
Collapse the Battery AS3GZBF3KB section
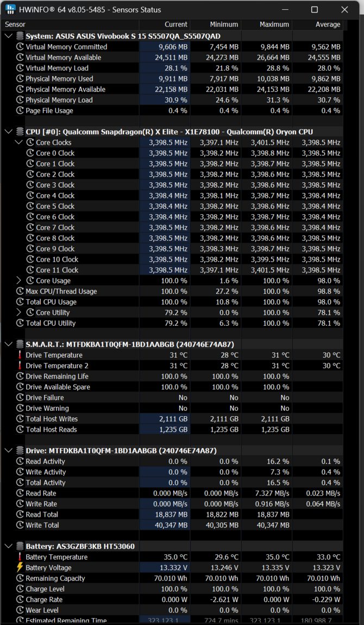[x=9, y=547]
